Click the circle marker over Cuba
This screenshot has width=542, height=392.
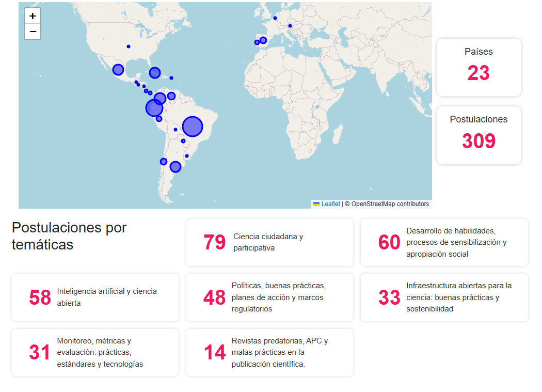point(155,73)
